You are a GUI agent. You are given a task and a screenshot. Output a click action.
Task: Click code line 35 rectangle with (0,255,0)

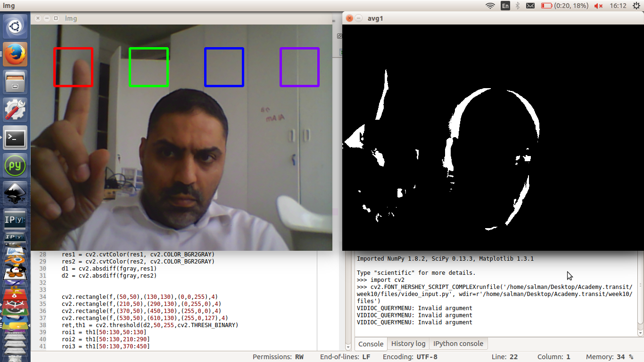(x=141, y=304)
